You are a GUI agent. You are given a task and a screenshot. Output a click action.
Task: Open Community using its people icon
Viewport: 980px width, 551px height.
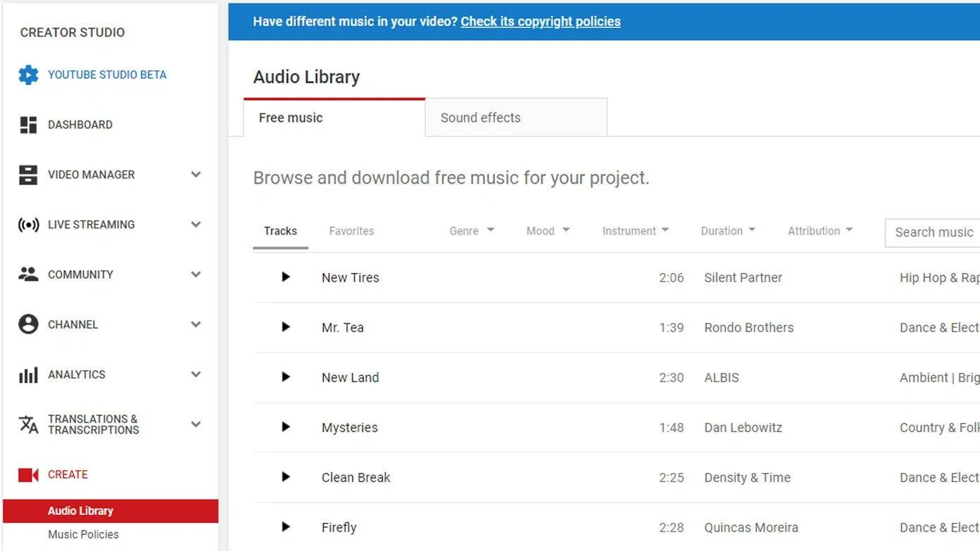pyautogui.click(x=28, y=274)
